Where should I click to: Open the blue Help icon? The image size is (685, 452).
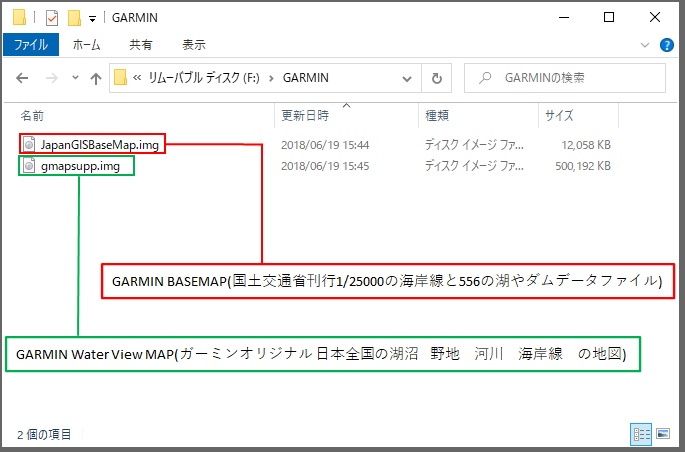[666, 45]
